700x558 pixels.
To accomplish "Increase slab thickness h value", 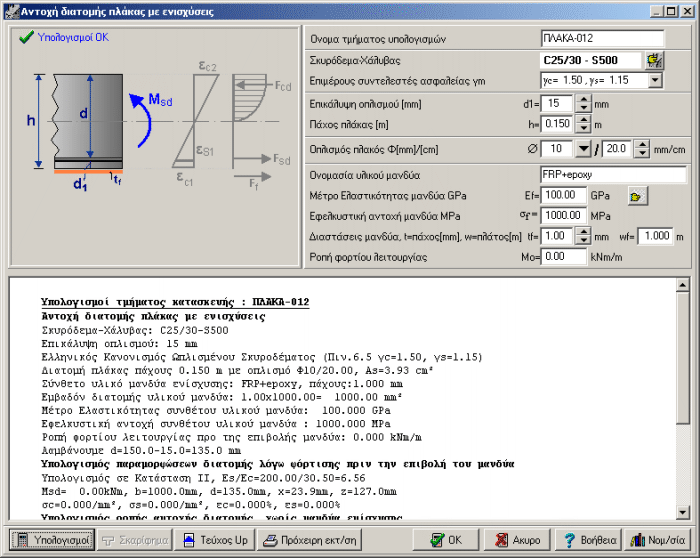I will pyautogui.click(x=583, y=120).
